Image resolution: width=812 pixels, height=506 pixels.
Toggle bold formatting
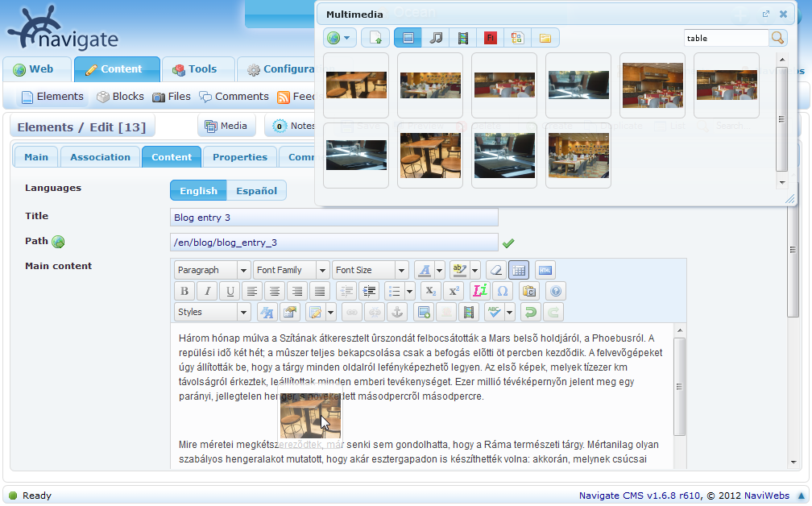pos(184,290)
